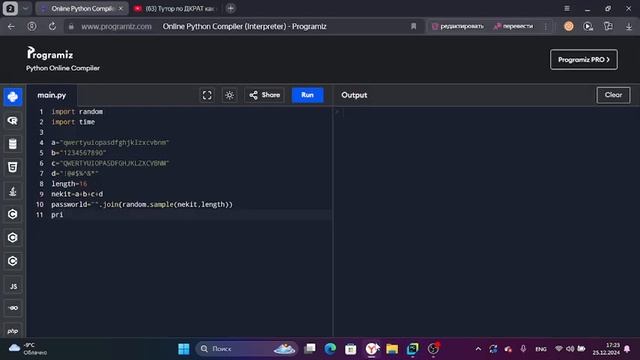Open the three-dot options beside перевести

546,27
